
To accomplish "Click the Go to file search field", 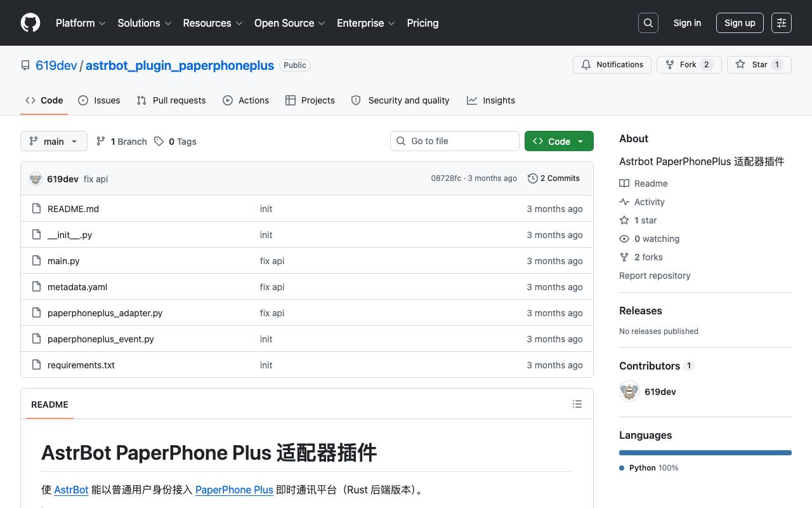I will coord(455,141).
